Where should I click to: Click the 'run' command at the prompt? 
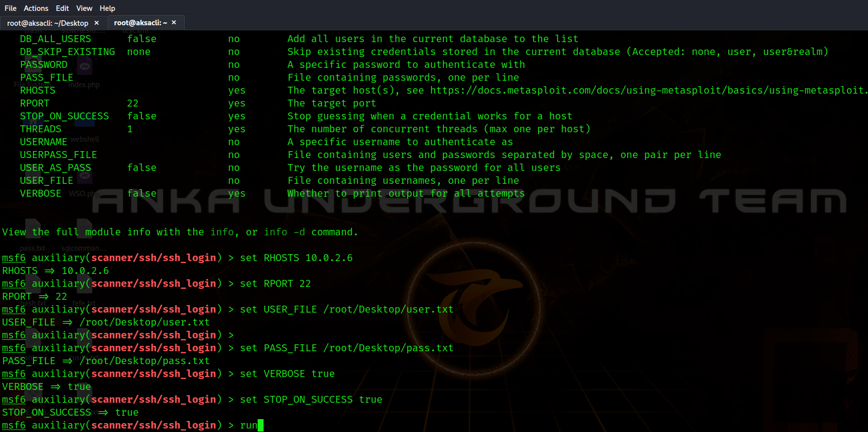point(249,425)
